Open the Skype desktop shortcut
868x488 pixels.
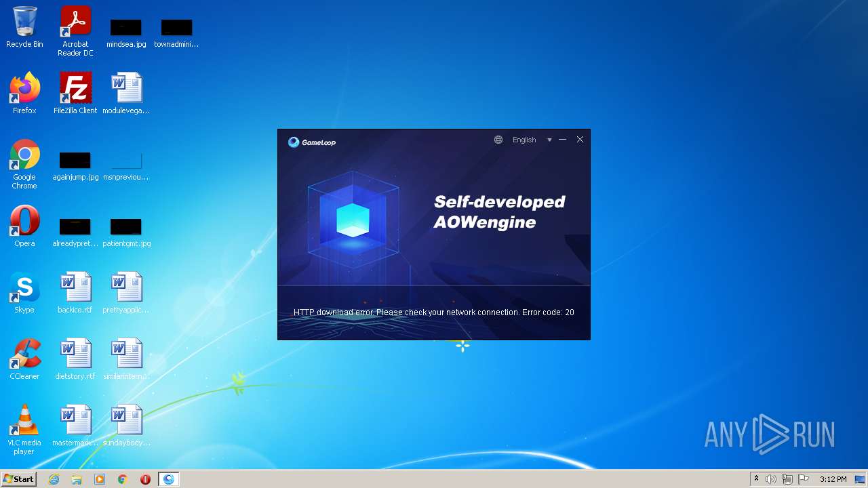click(x=24, y=293)
